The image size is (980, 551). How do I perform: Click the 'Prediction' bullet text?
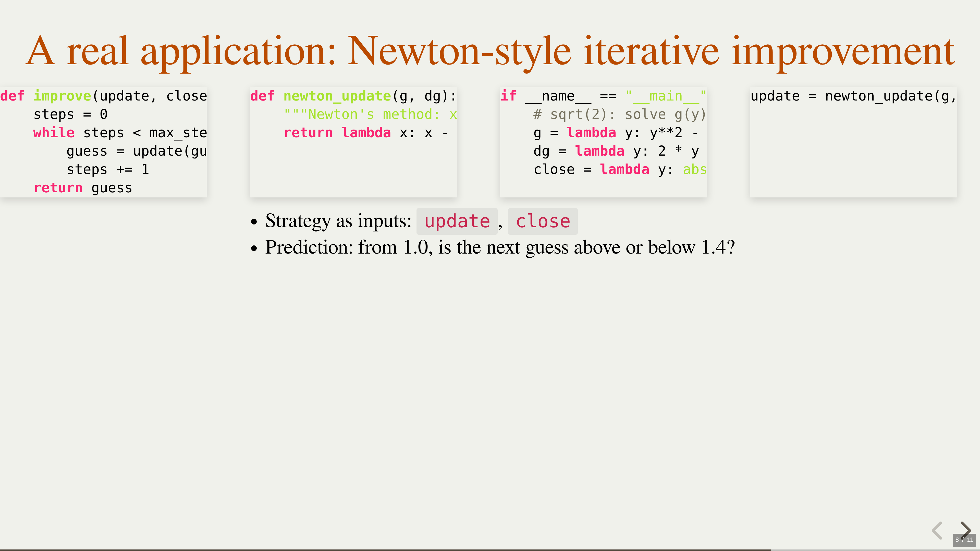pyautogui.click(x=499, y=247)
